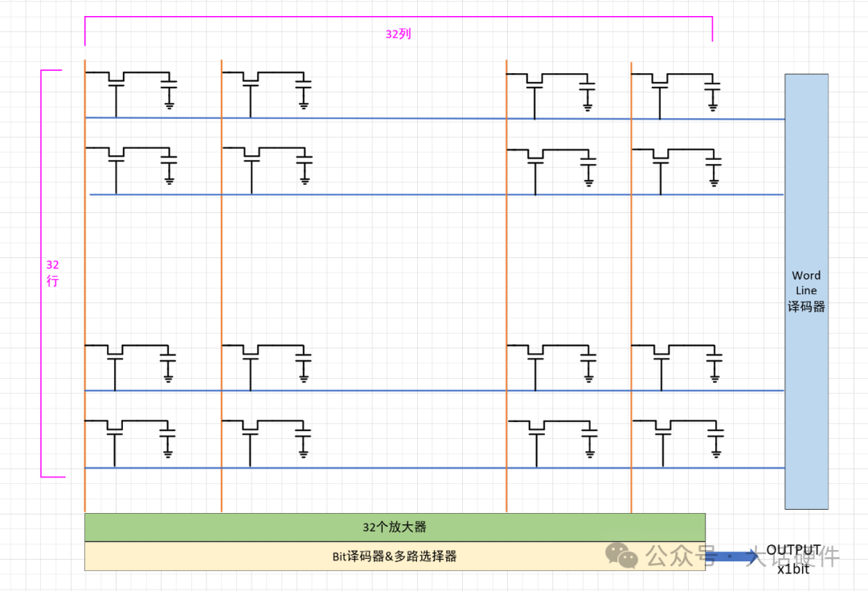The width and height of the screenshot is (868, 591).
Task: Select the magenta 32行 label
Action: (52, 273)
